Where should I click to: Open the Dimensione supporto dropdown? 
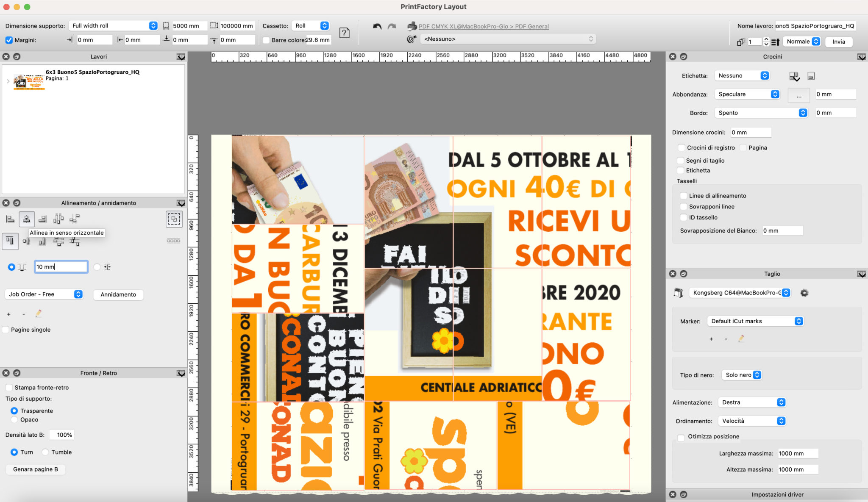click(113, 25)
